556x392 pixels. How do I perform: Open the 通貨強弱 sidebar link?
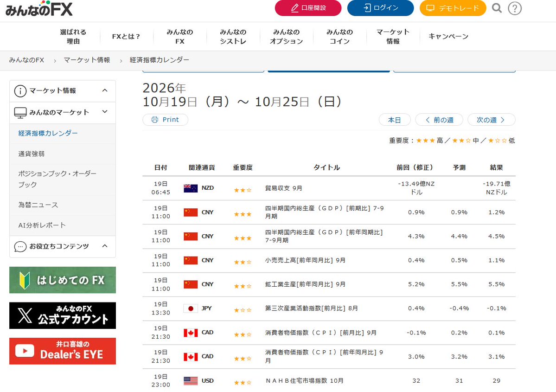pos(32,154)
